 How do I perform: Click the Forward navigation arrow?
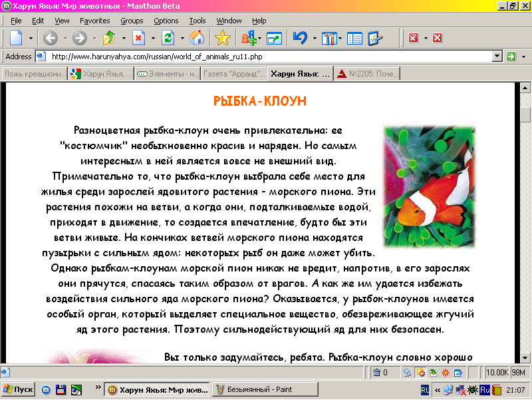(79, 38)
